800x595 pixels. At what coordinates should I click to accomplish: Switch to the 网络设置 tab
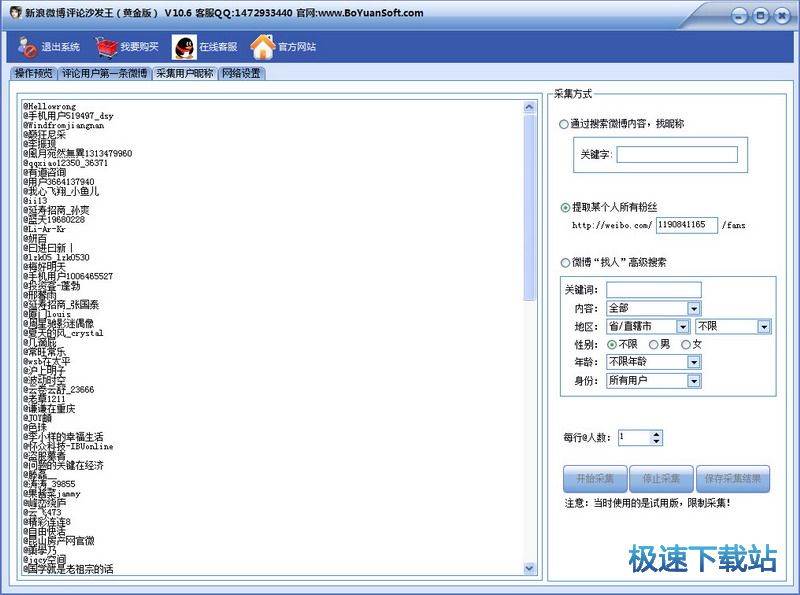coord(241,73)
